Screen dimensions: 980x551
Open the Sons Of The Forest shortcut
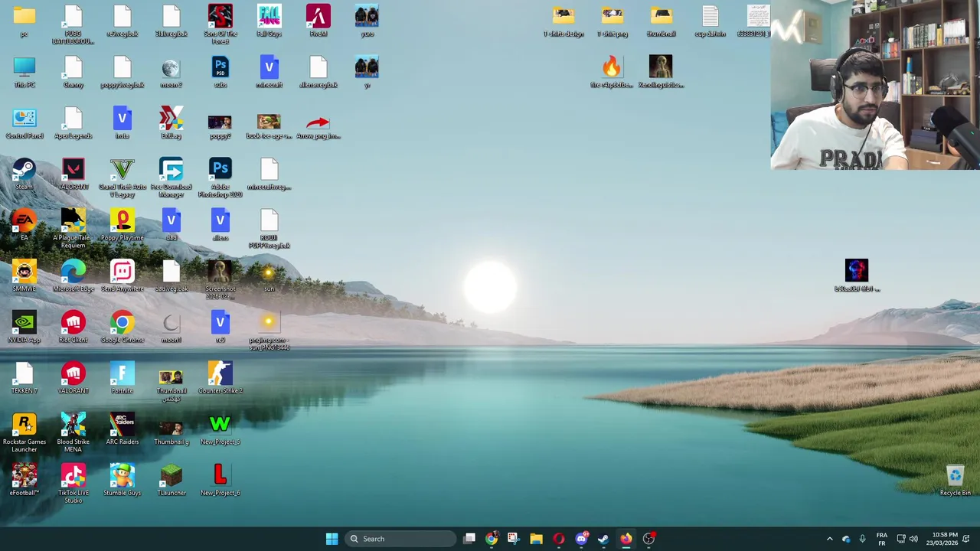[x=220, y=24]
